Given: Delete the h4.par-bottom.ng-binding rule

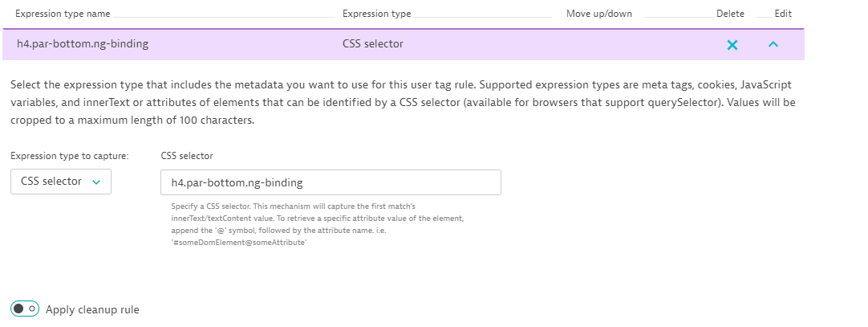Looking at the screenshot, I should click(732, 45).
